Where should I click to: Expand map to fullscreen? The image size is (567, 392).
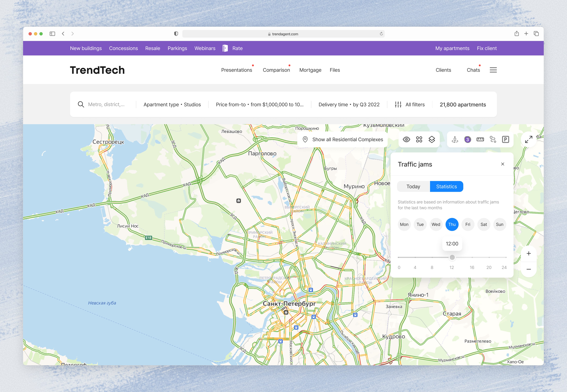point(528,140)
